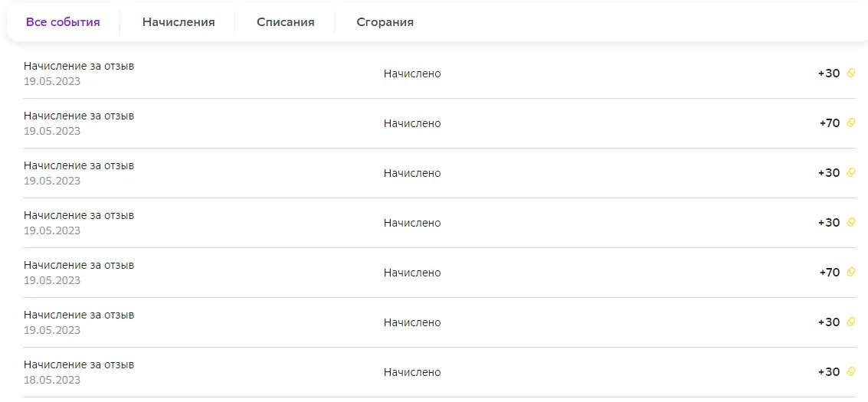Click the 18.05.2023 date label
868x402 pixels.
click(52, 380)
